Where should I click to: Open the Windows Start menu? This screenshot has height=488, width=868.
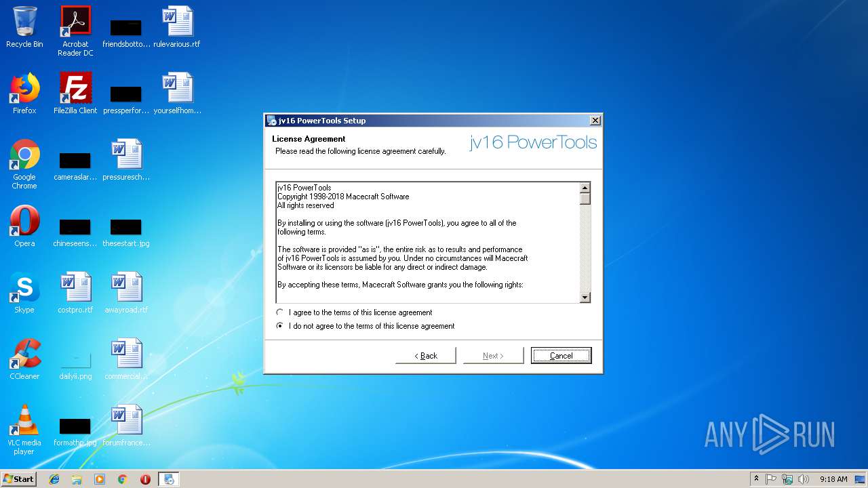coord(19,479)
